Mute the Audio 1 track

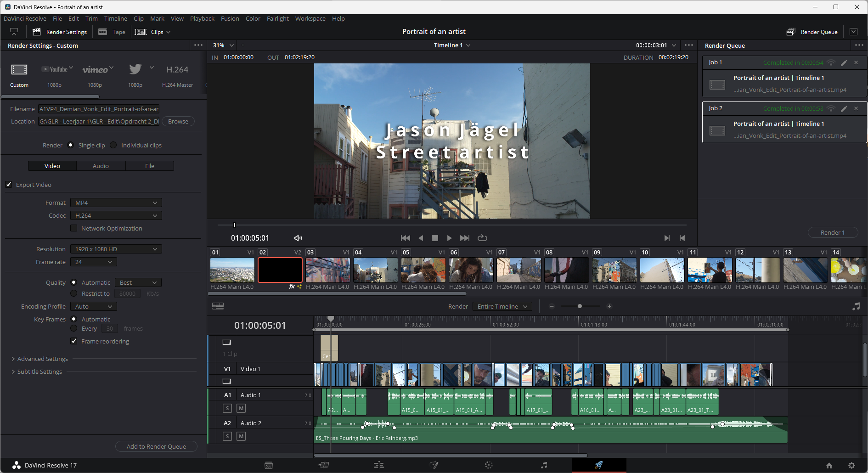click(x=241, y=408)
